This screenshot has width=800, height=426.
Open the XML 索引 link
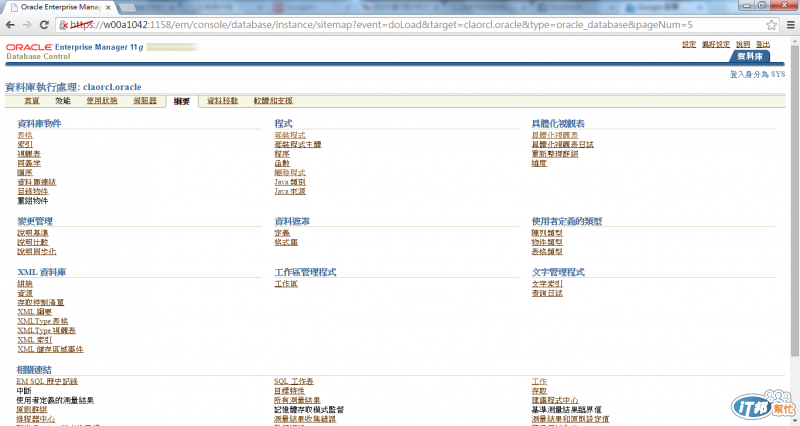(35, 340)
